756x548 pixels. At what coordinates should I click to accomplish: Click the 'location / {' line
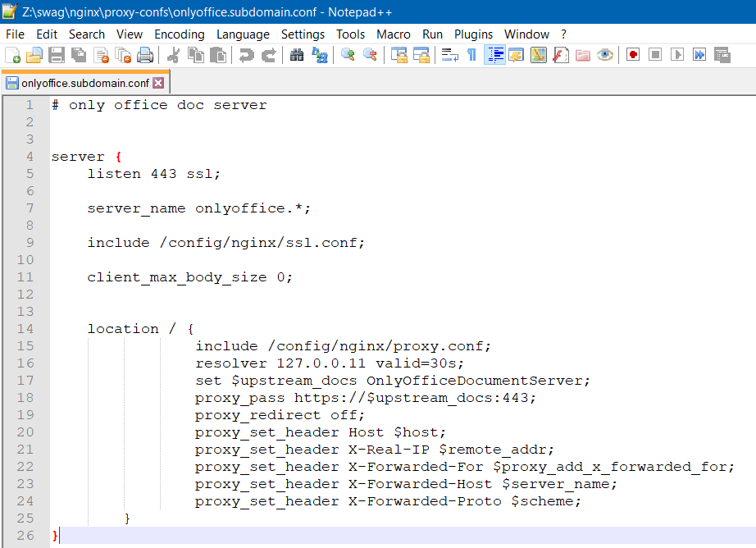(141, 329)
